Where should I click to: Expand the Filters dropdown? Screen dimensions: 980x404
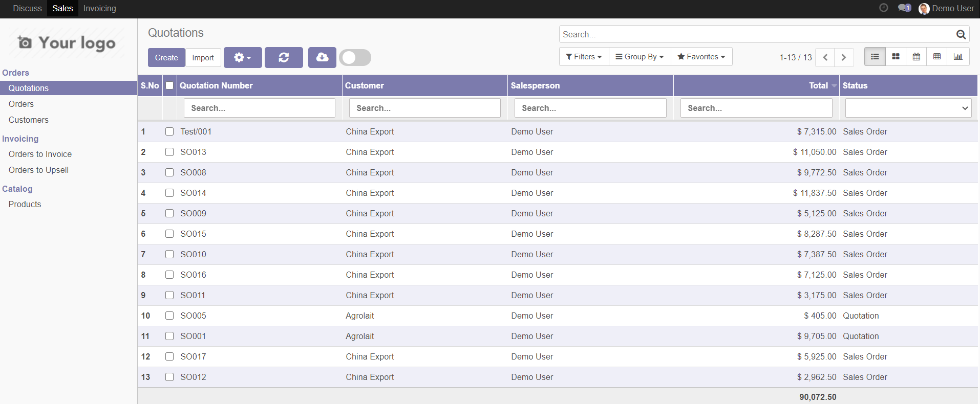click(584, 57)
